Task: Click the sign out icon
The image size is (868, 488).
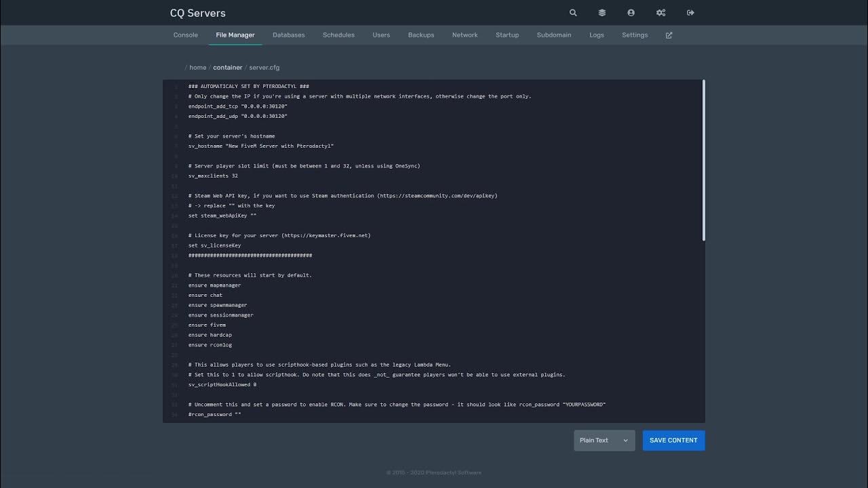Action: pyautogui.click(x=690, y=13)
